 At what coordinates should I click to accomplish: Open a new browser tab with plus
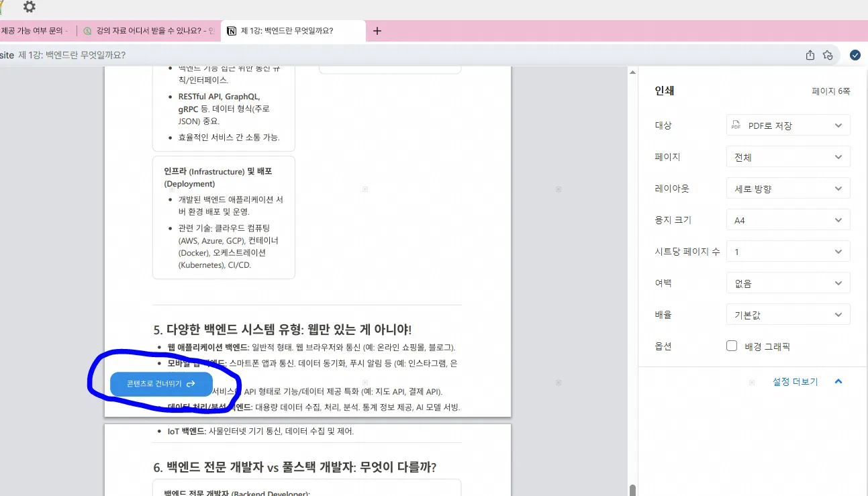[x=377, y=31]
